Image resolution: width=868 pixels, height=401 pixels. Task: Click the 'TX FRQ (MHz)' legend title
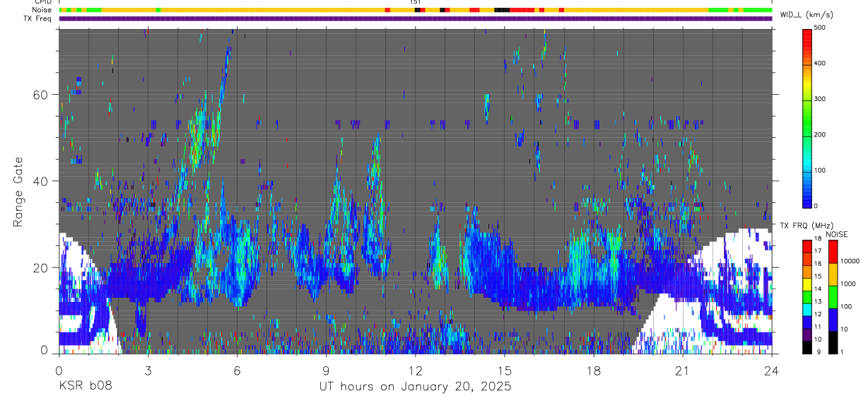point(807,225)
